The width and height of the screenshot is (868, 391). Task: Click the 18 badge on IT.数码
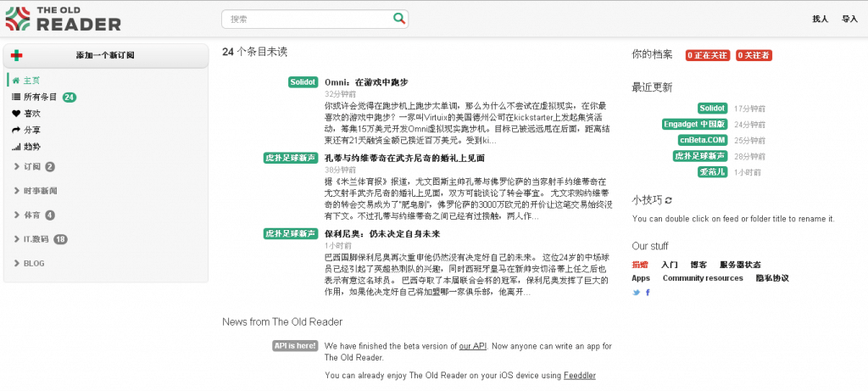(x=60, y=239)
